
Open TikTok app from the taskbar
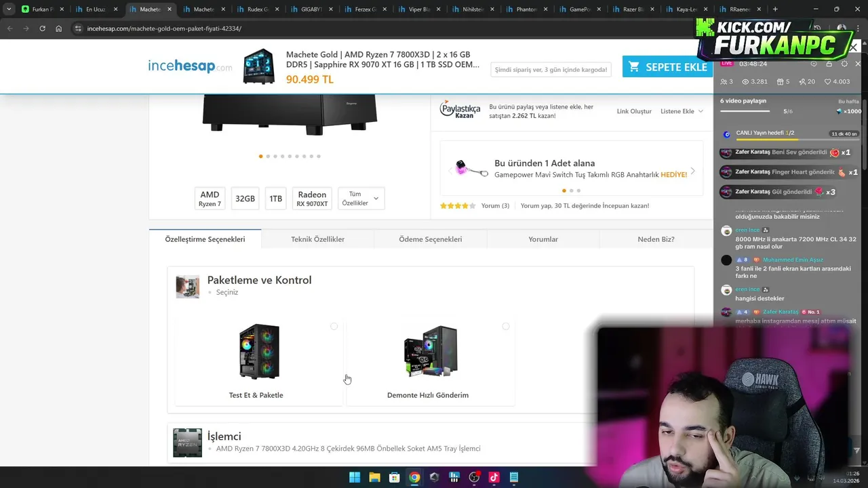(x=494, y=477)
